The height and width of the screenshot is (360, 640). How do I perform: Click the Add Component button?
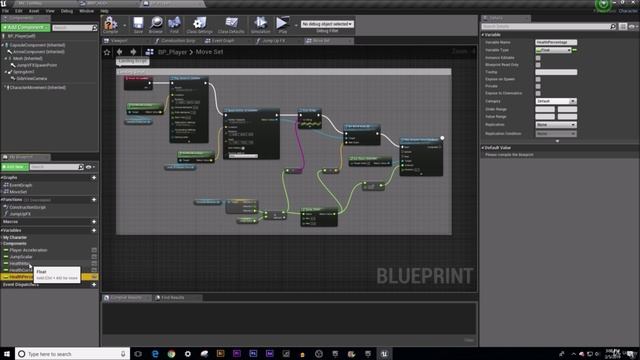coord(25,27)
